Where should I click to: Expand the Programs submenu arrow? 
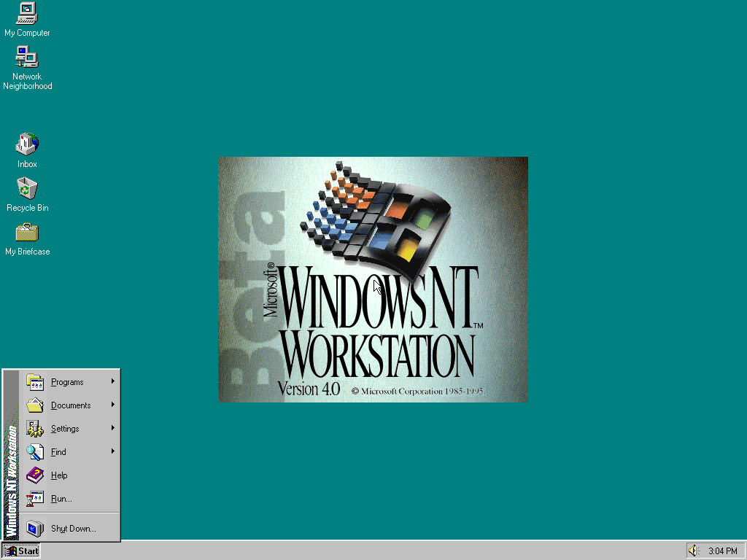pos(113,381)
